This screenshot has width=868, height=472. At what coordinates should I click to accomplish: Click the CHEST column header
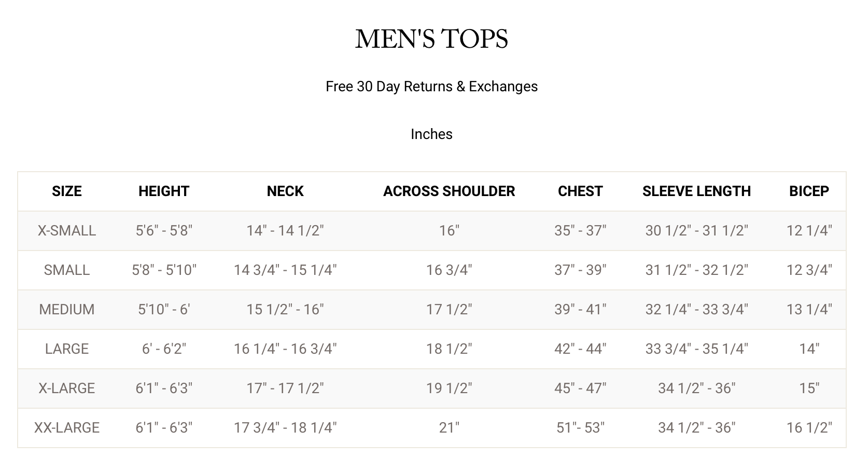[x=580, y=191]
